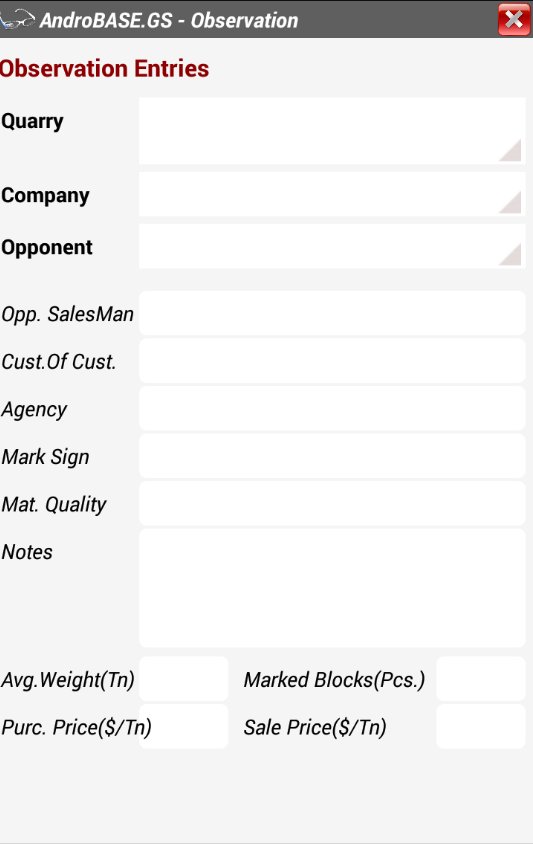Select the Mat. Quality input field
The image size is (533, 844).
click(x=332, y=503)
